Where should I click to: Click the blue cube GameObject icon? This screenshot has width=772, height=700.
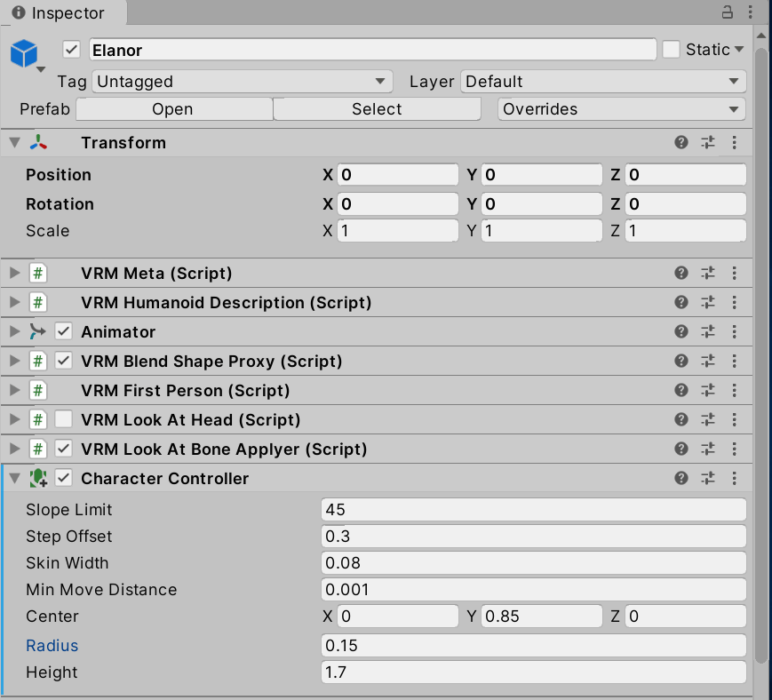click(24, 53)
